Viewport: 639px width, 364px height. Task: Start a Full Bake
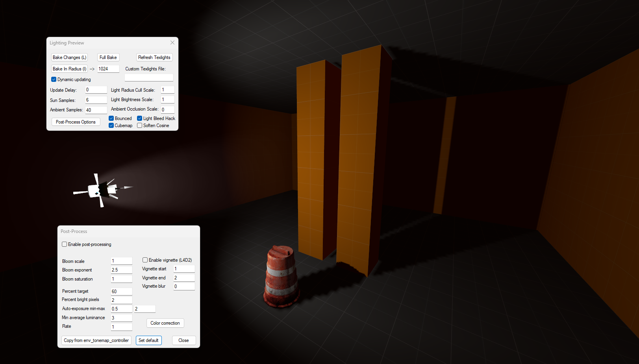click(x=108, y=57)
